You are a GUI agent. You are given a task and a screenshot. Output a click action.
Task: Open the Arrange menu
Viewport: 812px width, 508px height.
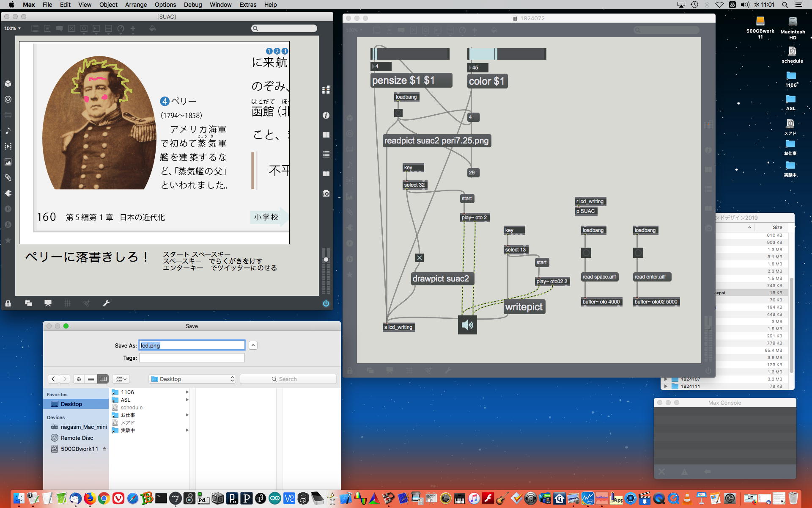pos(136,5)
